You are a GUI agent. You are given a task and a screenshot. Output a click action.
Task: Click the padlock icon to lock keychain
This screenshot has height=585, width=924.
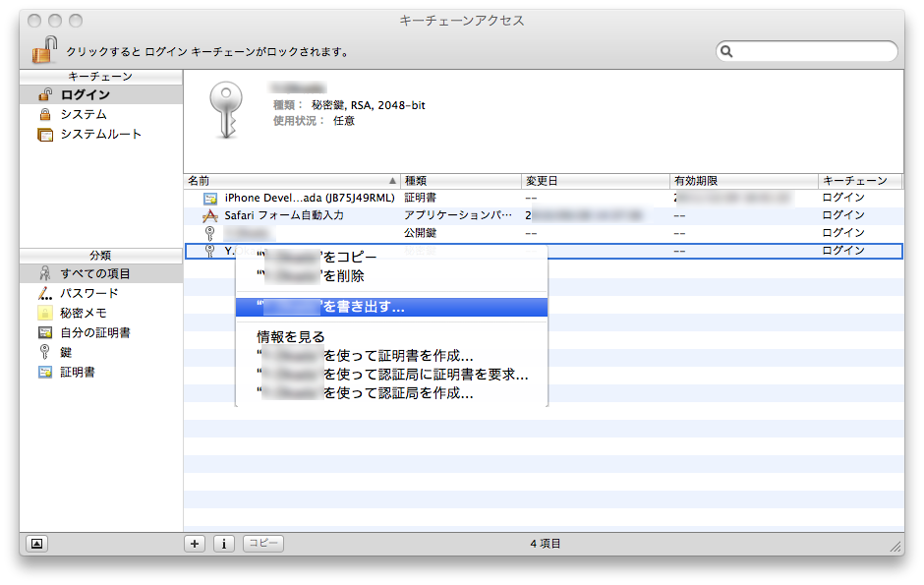click(x=44, y=49)
